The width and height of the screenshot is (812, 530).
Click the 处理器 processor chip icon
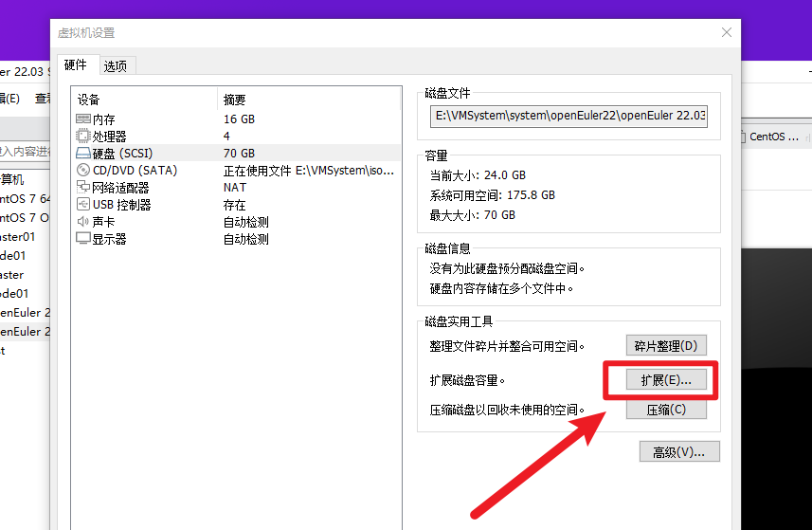pos(83,137)
